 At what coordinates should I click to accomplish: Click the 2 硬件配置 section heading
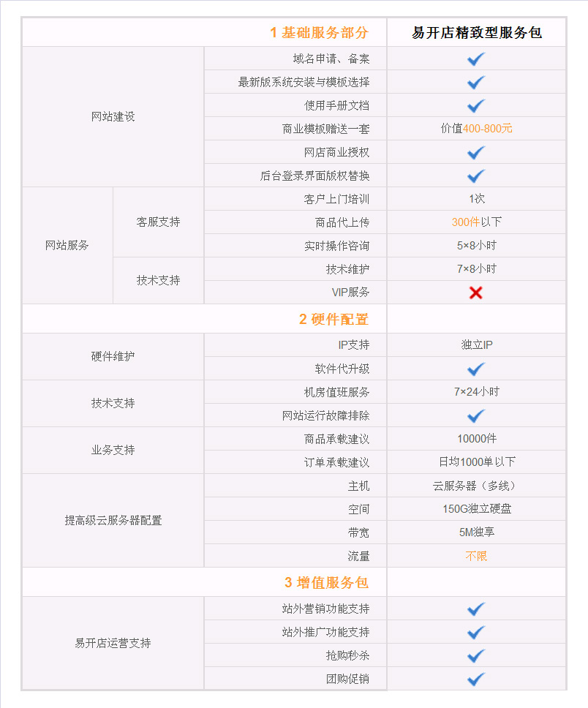point(333,320)
